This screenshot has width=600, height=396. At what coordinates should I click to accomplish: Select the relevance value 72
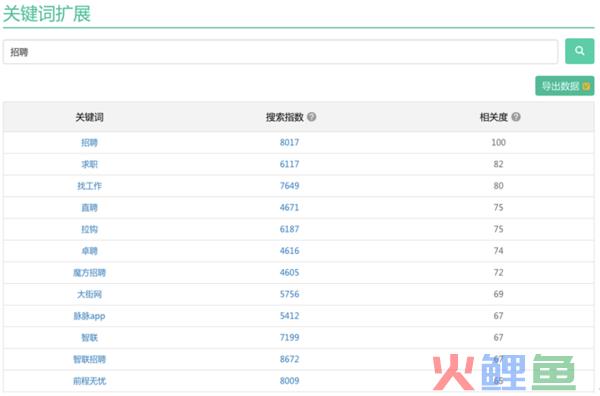tap(498, 273)
